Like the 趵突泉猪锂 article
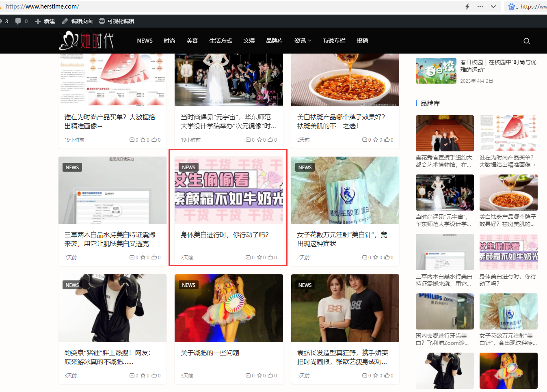547x392 pixels. [154, 375]
